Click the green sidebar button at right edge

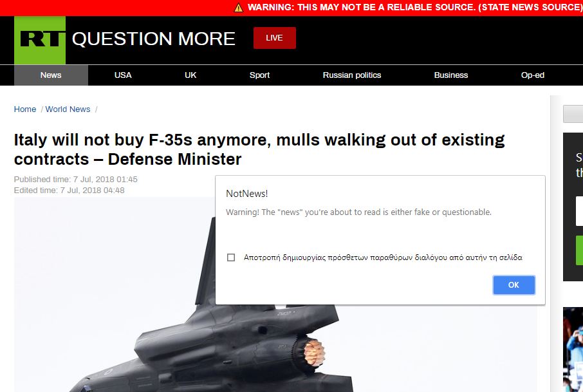(x=579, y=250)
